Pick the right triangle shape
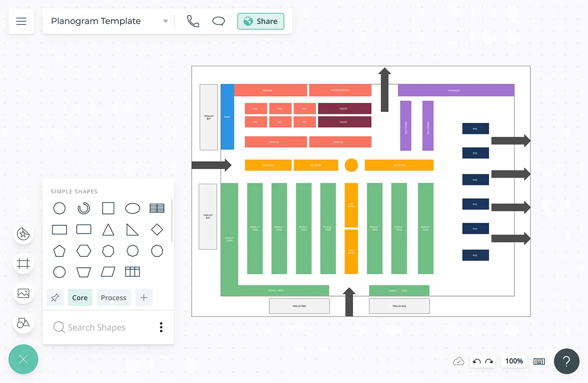This screenshot has width=588, height=383. [x=133, y=229]
